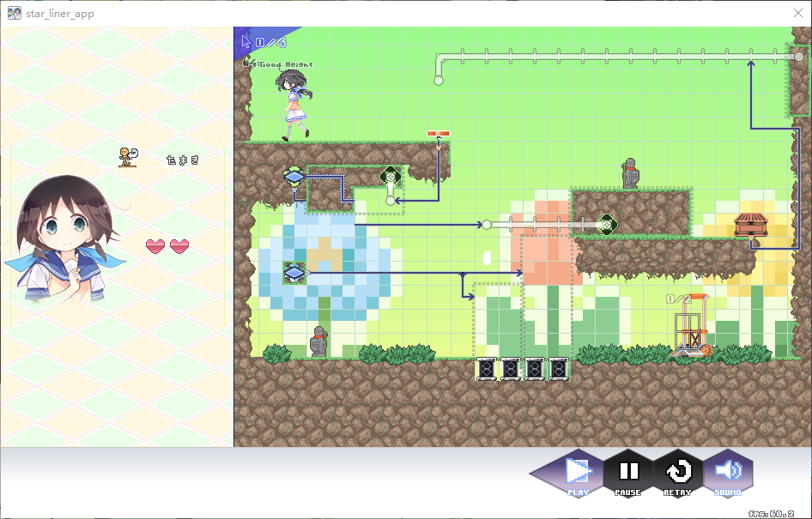
Task: Click the orange pressure switch on the ledge
Action: click(438, 134)
